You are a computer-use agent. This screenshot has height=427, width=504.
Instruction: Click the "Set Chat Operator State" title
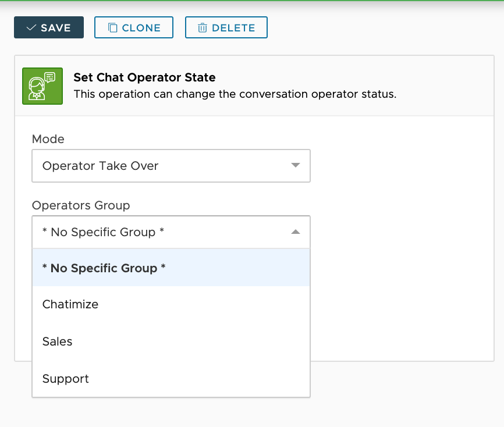tap(144, 77)
